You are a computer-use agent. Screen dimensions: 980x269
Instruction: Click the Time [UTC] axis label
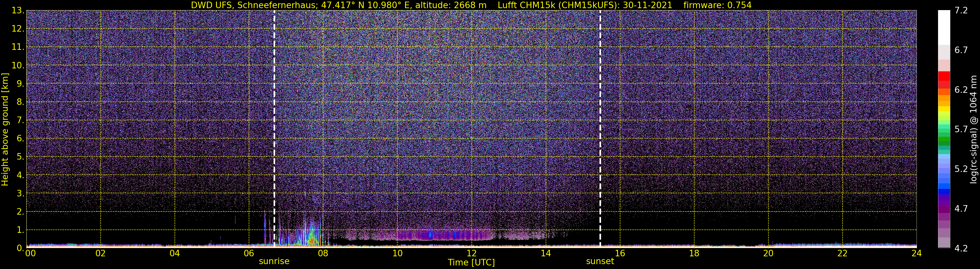coord(471,262)
